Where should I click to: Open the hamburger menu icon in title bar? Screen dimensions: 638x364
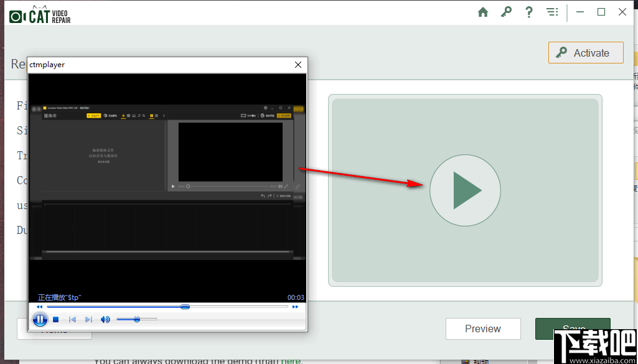click(552, 12)
